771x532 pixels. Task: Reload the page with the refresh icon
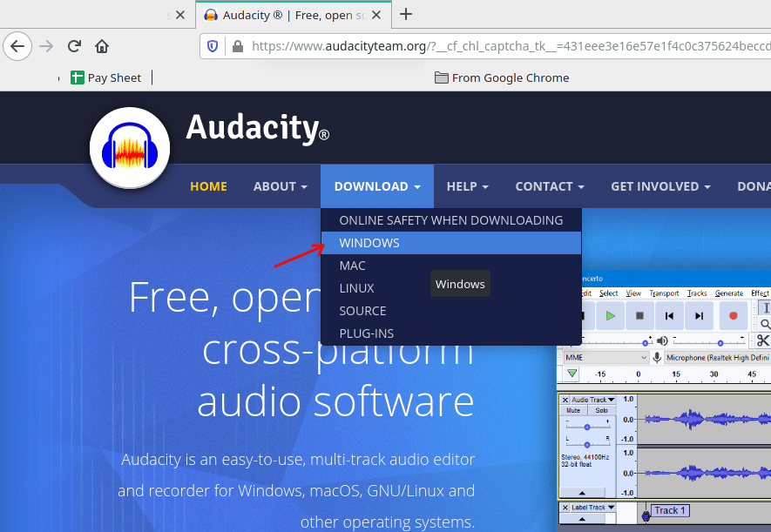coord(74,46)
